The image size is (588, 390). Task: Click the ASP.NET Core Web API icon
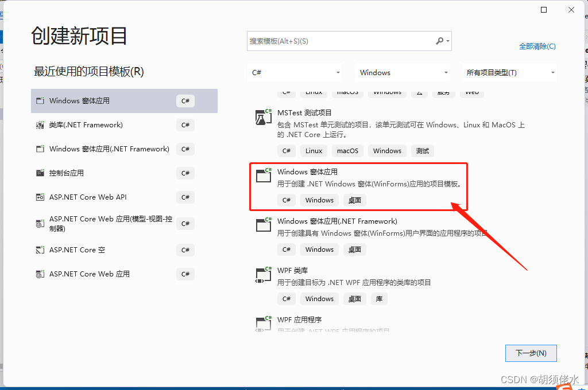tap(40, 197)
